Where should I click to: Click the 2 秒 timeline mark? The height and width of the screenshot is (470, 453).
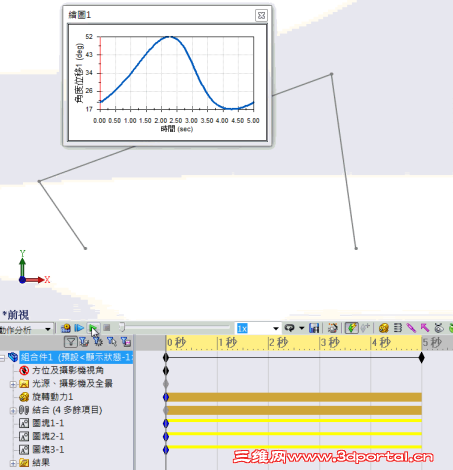pyautogui.click(x=279, y=342)
